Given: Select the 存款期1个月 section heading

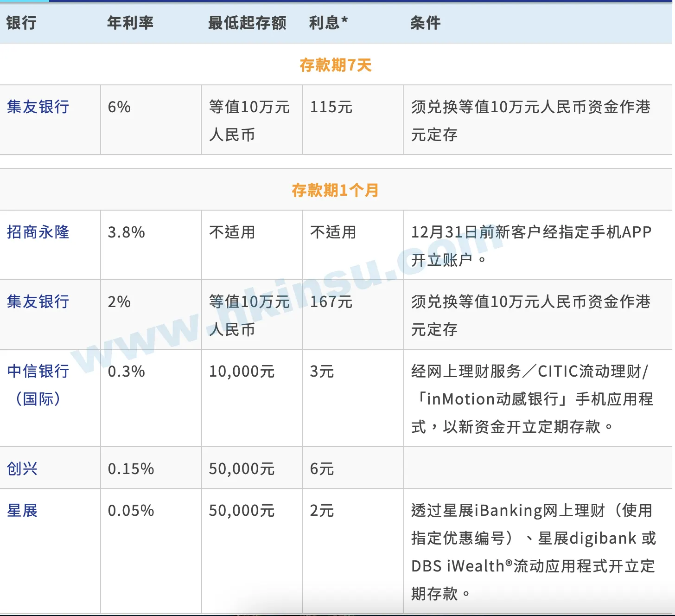Looking at the screenshot, I should click(x=336, y=190).
